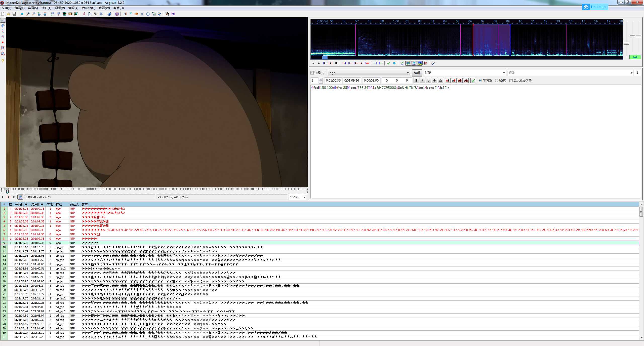Open the orange fish Translation Assistant icon
Screen dimensions: 644x346
136,14
